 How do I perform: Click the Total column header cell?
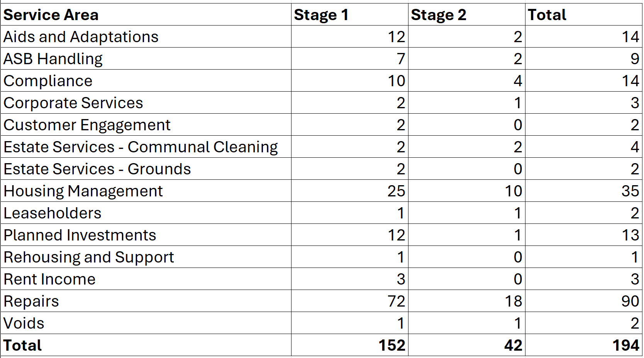pos(547,15)
